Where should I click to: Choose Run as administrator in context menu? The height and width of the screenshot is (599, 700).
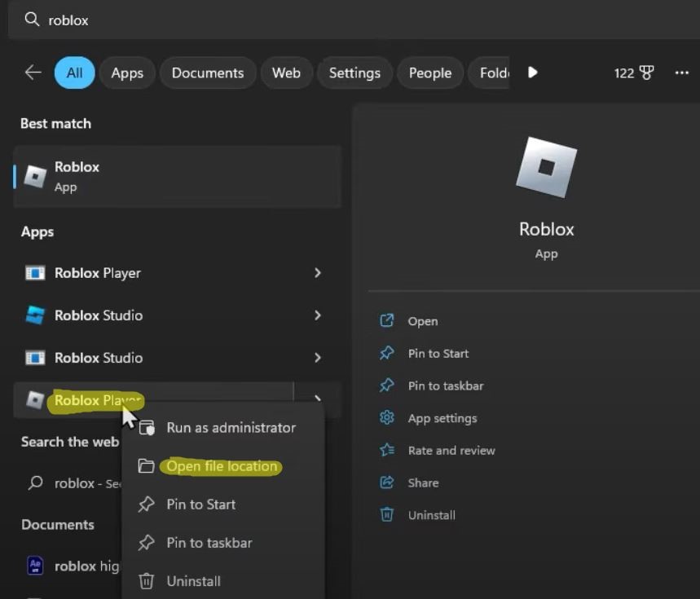tap(222, 428)
